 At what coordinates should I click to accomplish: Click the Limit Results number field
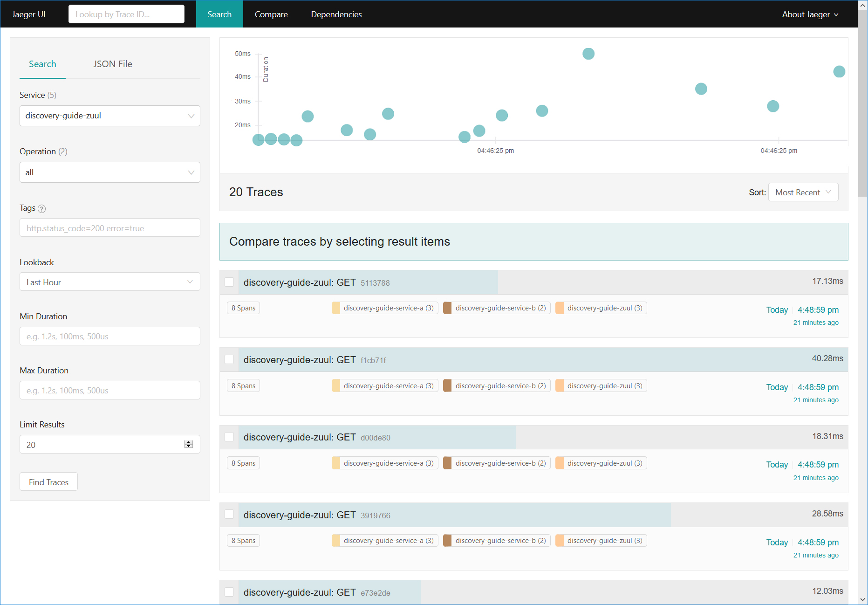click(110, 444)
